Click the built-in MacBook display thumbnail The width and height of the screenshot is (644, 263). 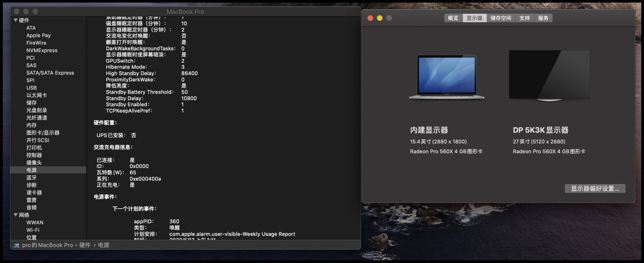[x=447, y=77]
